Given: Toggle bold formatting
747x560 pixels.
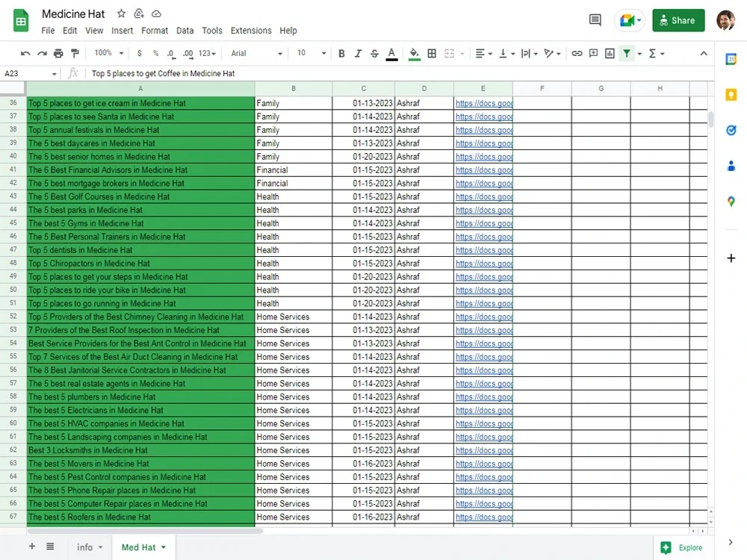Looking at the screenshot, I should (x=341, y=53).
